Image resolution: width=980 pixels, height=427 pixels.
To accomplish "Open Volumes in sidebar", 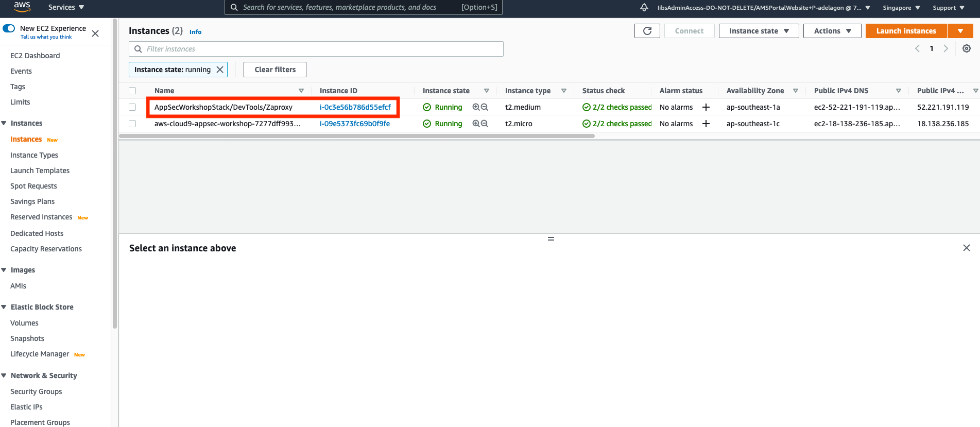I will [x=24, y=323].
